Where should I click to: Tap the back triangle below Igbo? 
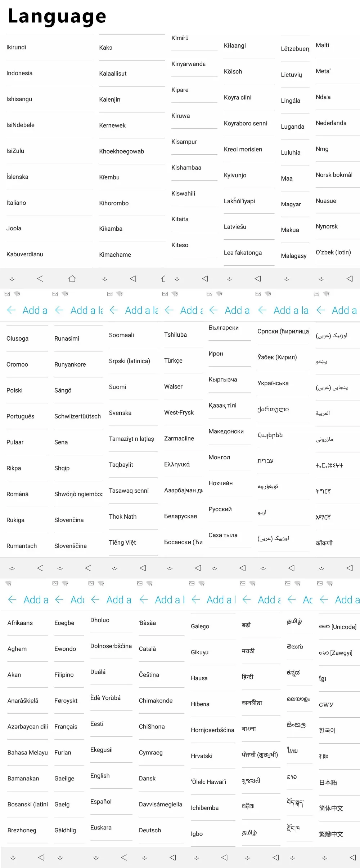pyautogui.click(x=224, y=858)
